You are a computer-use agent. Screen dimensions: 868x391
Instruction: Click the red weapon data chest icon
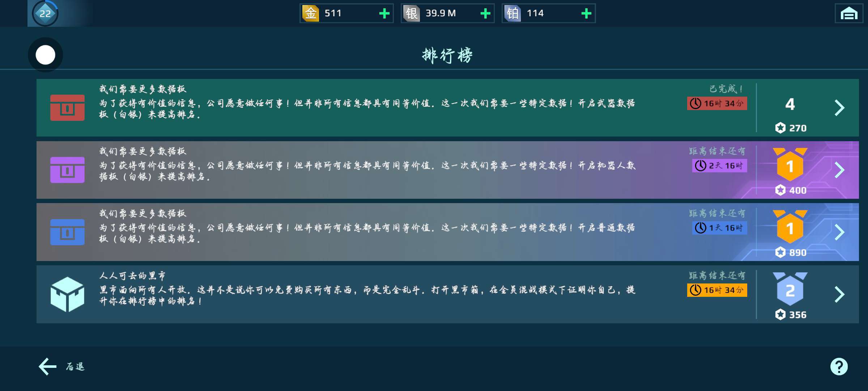[x=67, y=108]
